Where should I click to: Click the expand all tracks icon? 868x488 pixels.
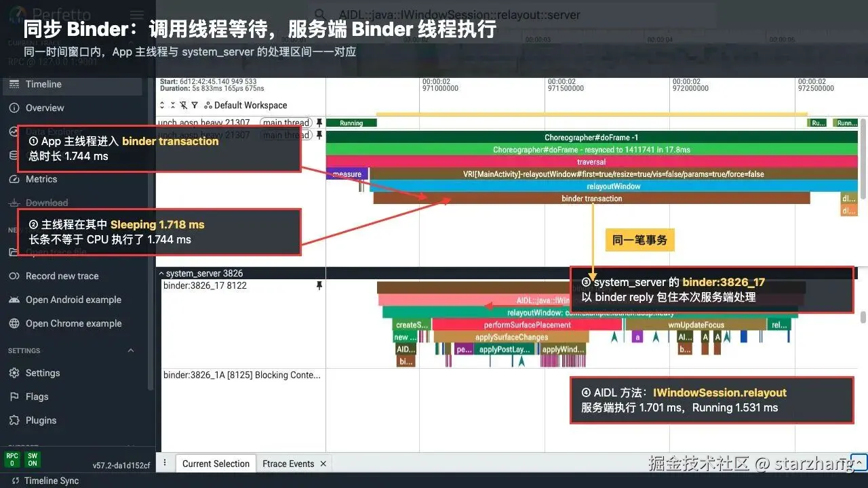coord(162,105)
